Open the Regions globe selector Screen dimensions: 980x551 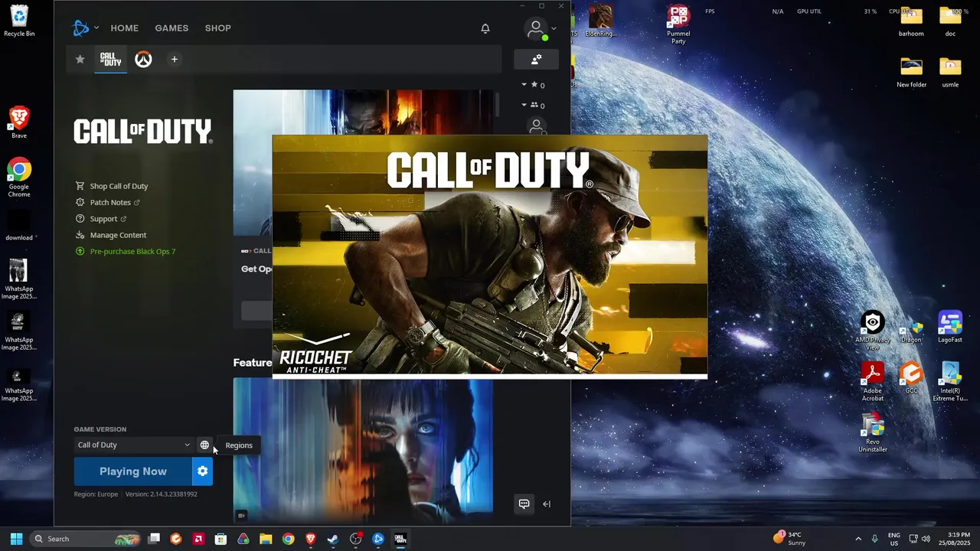(x=204, y=445)
